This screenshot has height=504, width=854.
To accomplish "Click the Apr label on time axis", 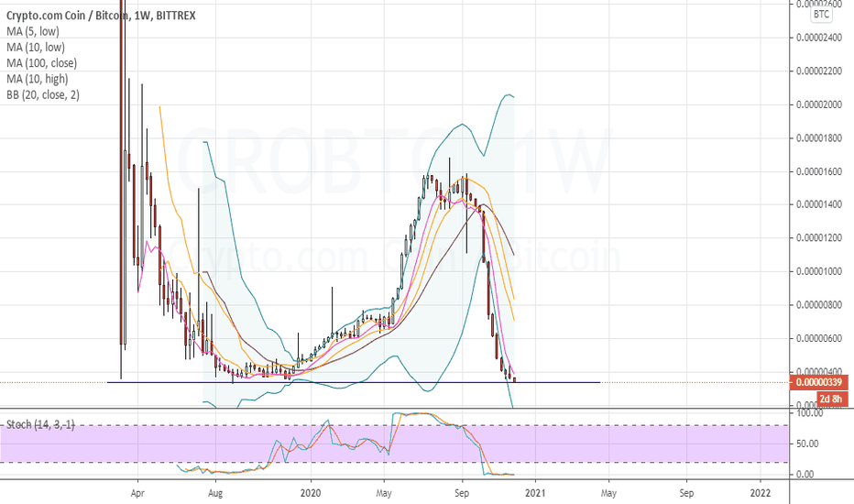I will (x=137, y=493).
